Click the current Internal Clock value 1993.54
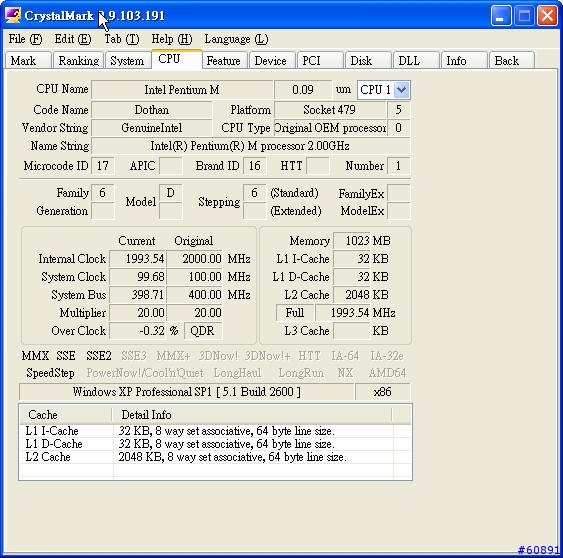Viewport: 563px width, 558px height. [x=138, y=259]
